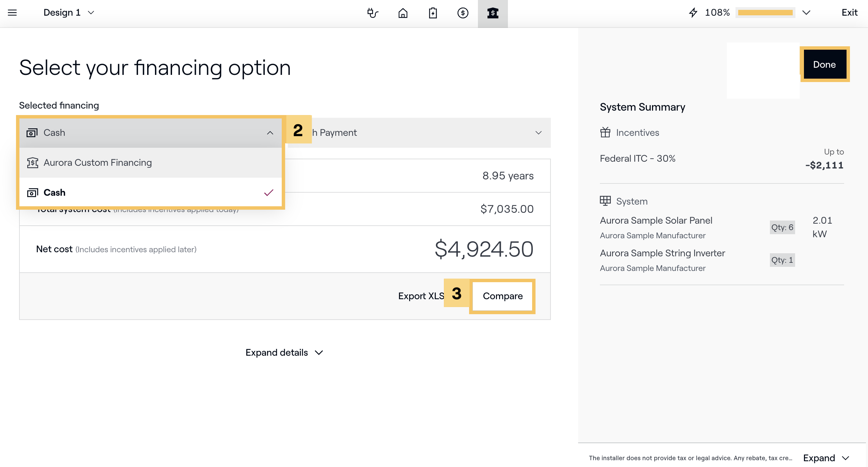Click the lightning bolt energy offset icon

693,13
